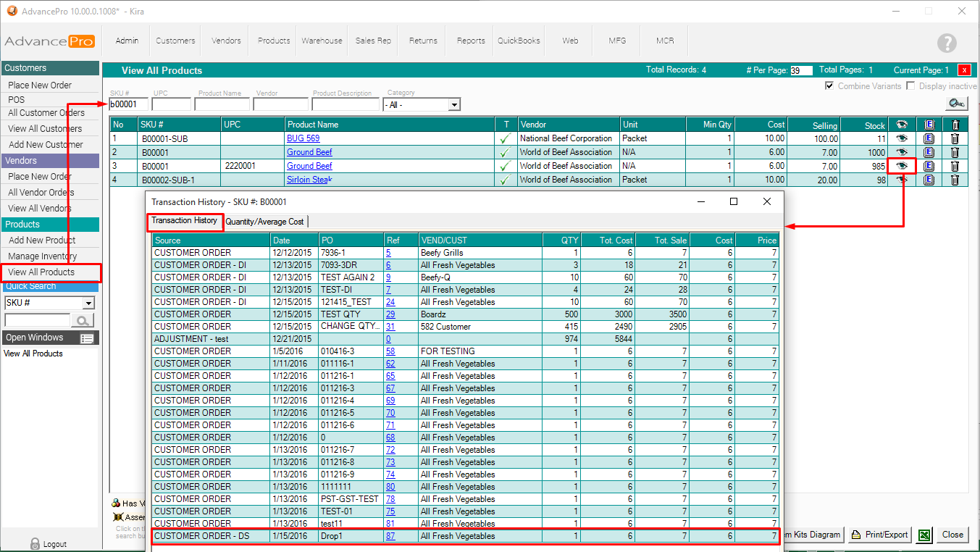Image resolution: width=980 pixels, height=552 pixels.
Task: Open the QuickBooks menu
Action: (x=519, y=41)
